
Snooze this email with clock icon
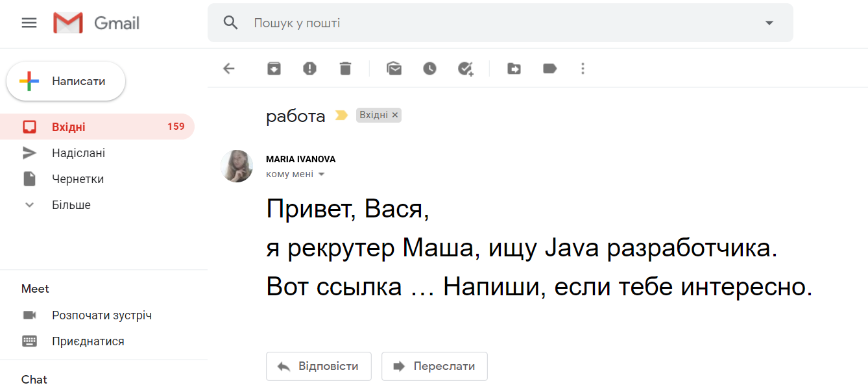pos(429,68)
